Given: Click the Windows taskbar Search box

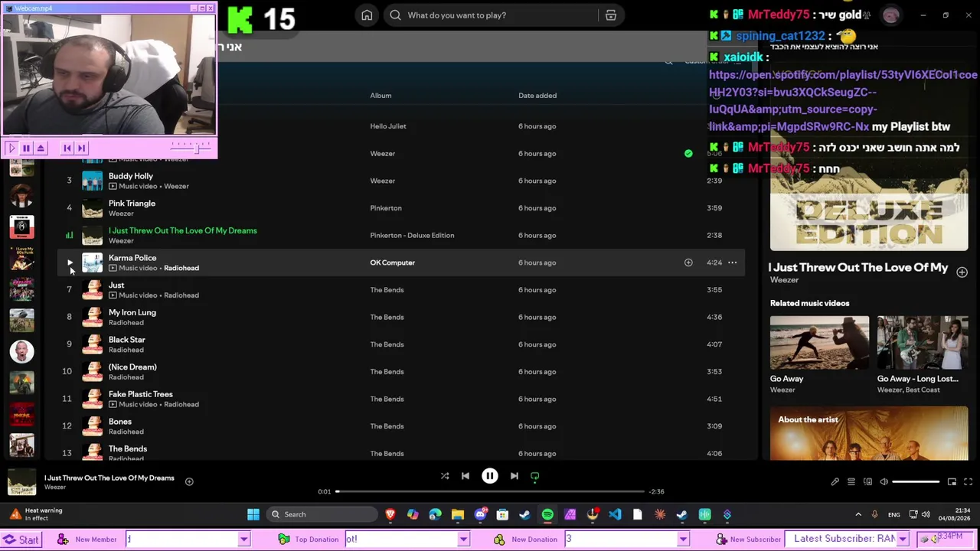Looking at the screenshot, I should pyautogui.click(x=322, y=514).
